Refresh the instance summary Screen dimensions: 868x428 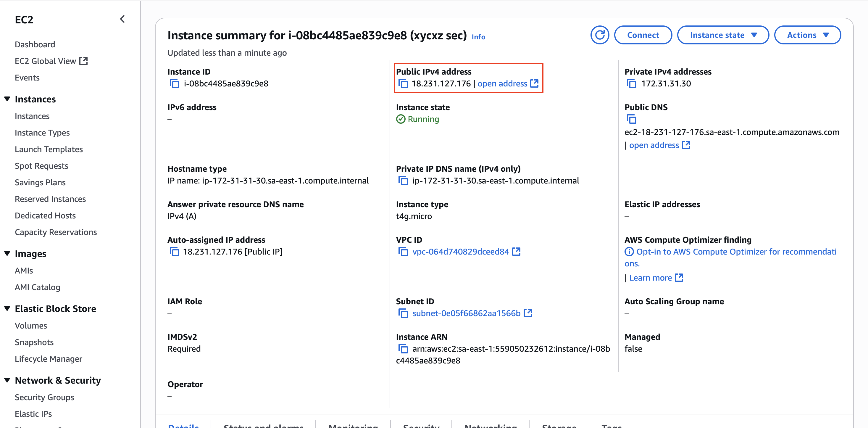[x=600, y=35]
